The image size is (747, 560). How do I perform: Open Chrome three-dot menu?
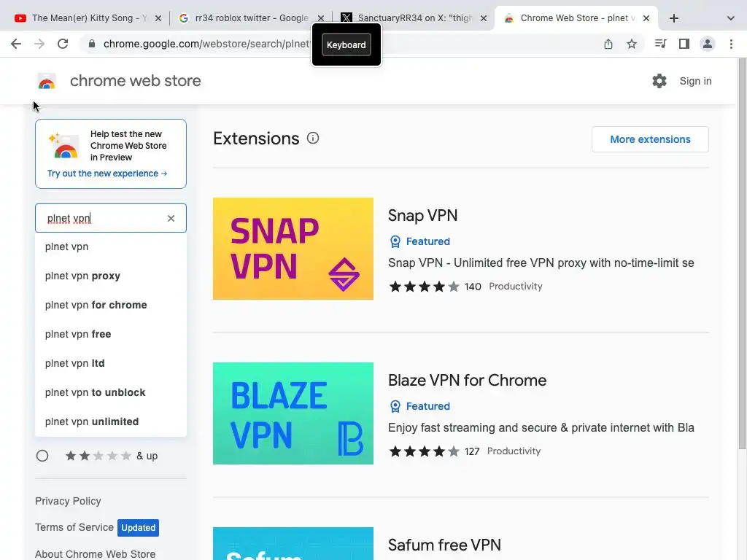[731, 44]
